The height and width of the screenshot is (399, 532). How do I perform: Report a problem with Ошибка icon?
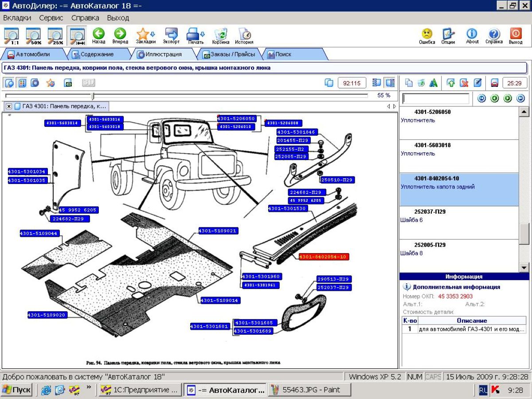tap(427, 35)
